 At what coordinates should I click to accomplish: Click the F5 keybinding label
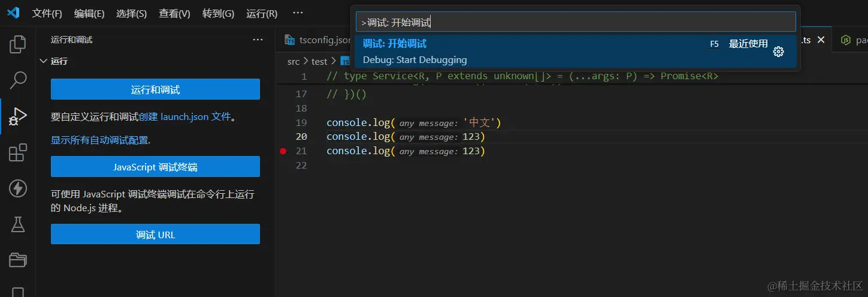714,44
